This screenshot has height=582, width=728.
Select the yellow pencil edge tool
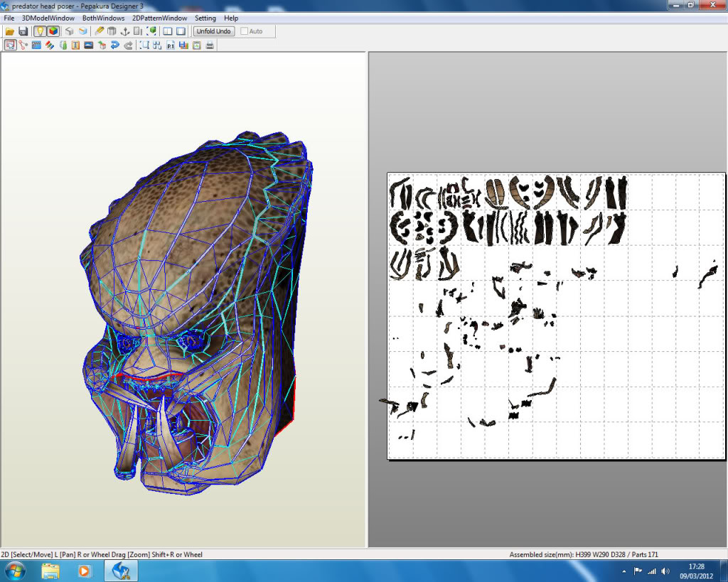tap(99, 31)
